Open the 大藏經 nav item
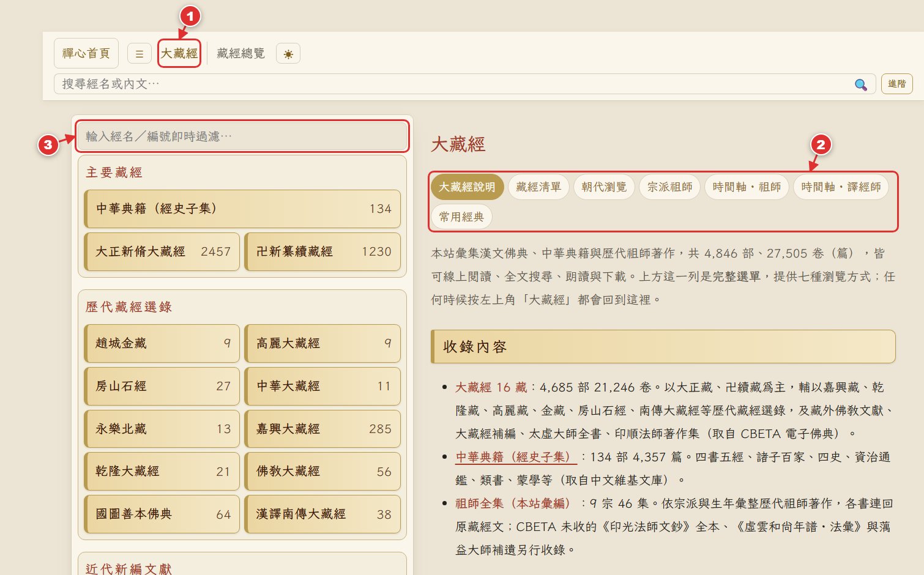 pos(179,53)
